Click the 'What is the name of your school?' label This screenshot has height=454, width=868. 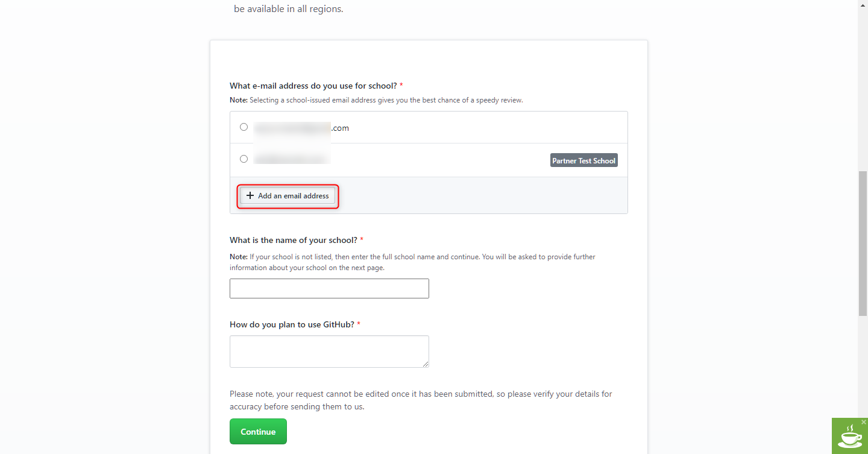pos(294,240)
